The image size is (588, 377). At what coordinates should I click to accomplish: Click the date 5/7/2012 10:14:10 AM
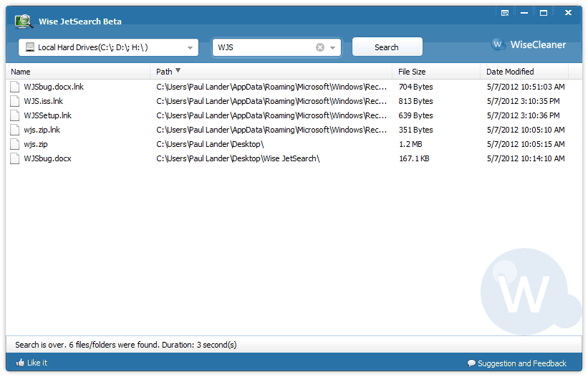526,158
